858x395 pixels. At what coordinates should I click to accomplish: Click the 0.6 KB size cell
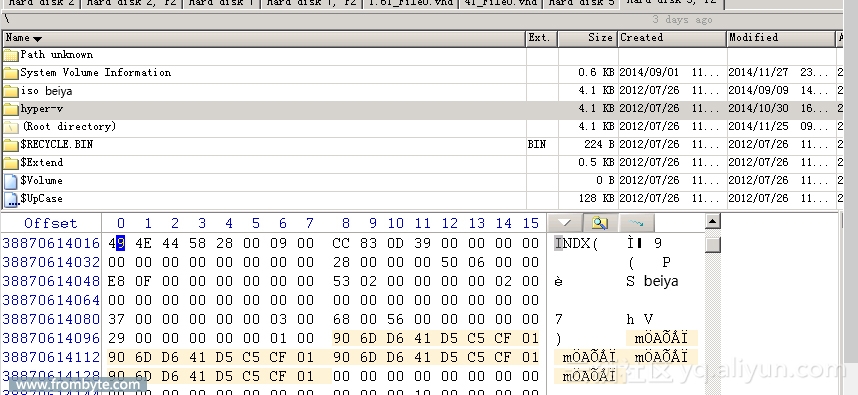[596, 73]
